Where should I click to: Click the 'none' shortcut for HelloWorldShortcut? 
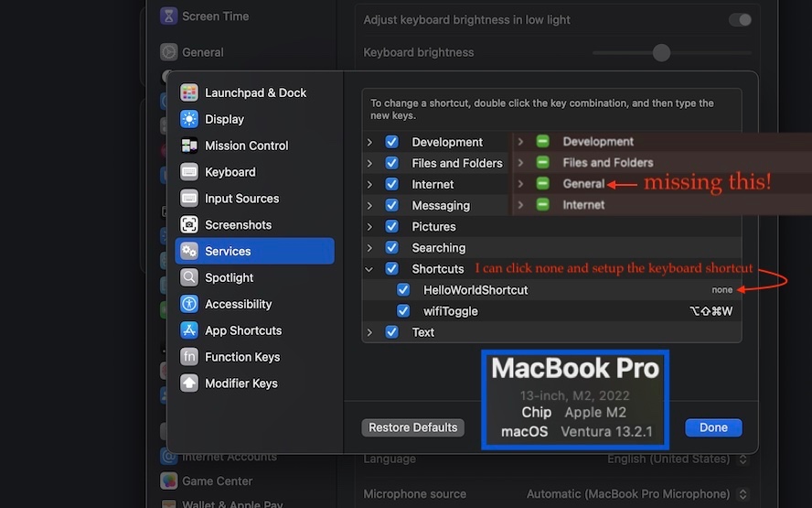click(721, 290)
